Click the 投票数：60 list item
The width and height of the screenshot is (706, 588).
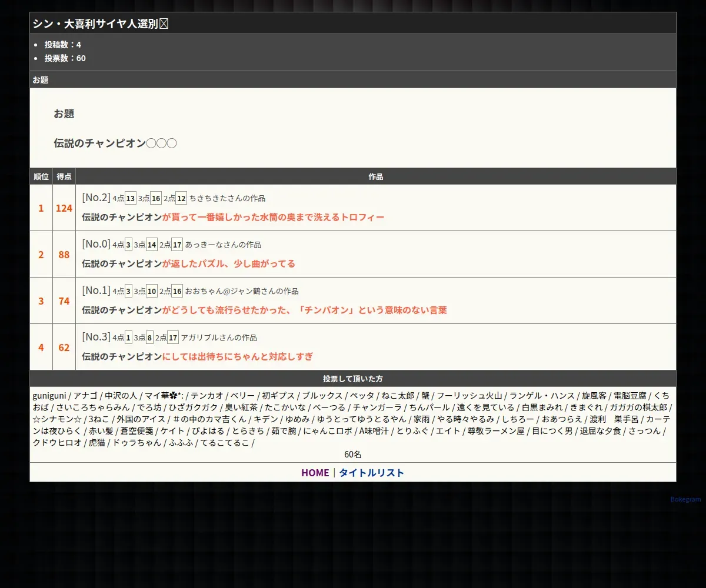point(65,58)
